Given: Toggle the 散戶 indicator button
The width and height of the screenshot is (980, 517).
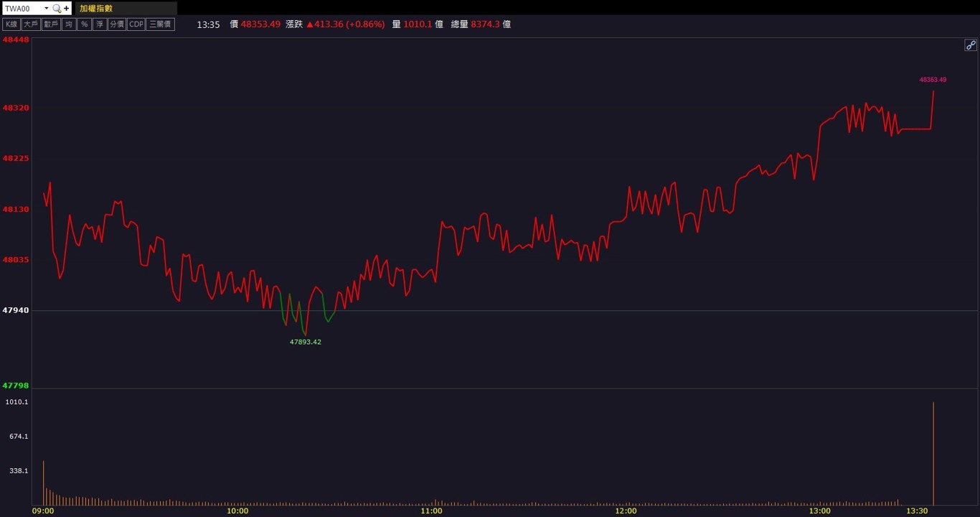Looking at the screenshot, I should click(50, 24).
